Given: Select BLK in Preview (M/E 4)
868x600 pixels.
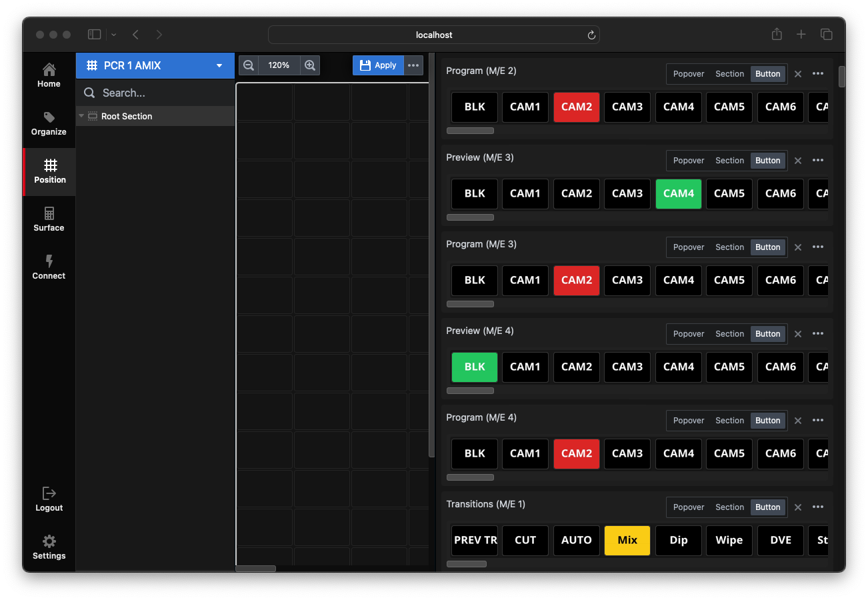Looking at the screenshot, I should (x=475, y=367).
